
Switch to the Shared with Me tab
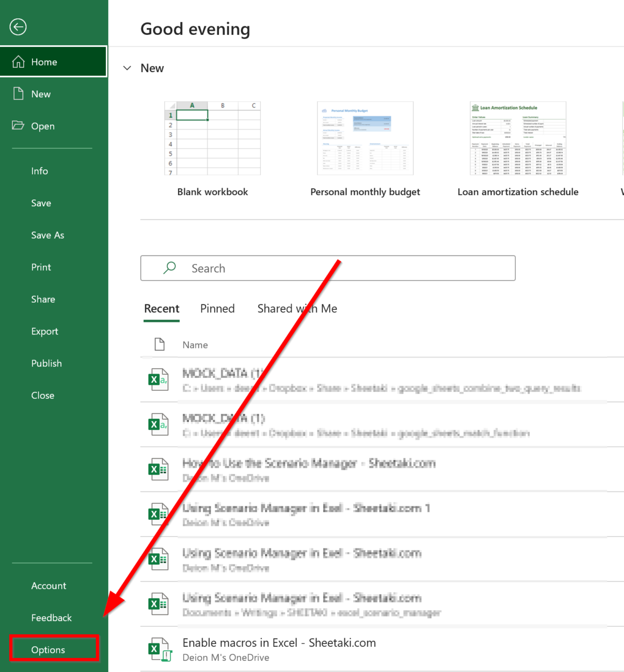tap(297, 309)
